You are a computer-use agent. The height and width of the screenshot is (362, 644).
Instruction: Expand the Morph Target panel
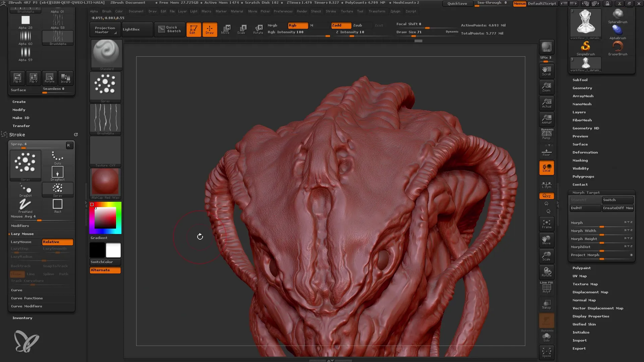(586, 192)
